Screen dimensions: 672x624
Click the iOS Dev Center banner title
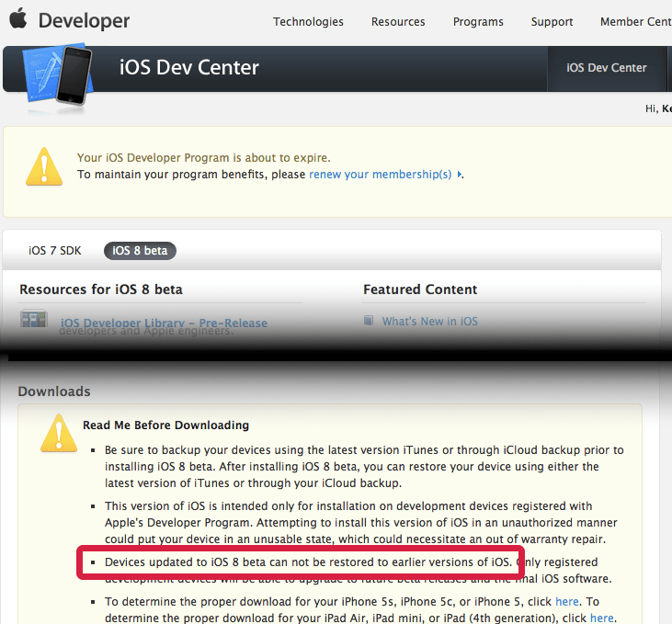[189, 67]
